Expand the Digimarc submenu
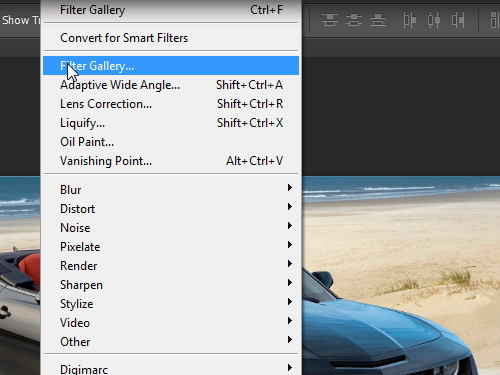This screenshot has width=500, height=375. [x=171, y=368]
